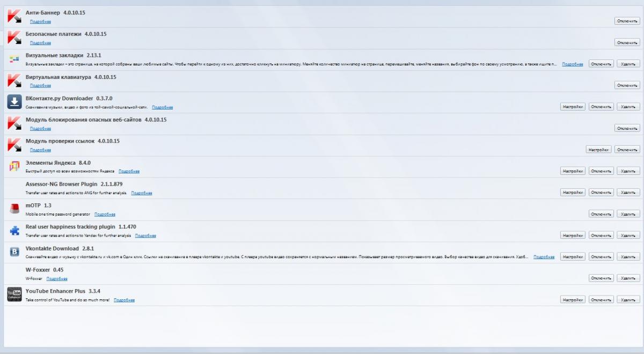Click the Kaspersky icon beside Безопасные платежи

13,38
